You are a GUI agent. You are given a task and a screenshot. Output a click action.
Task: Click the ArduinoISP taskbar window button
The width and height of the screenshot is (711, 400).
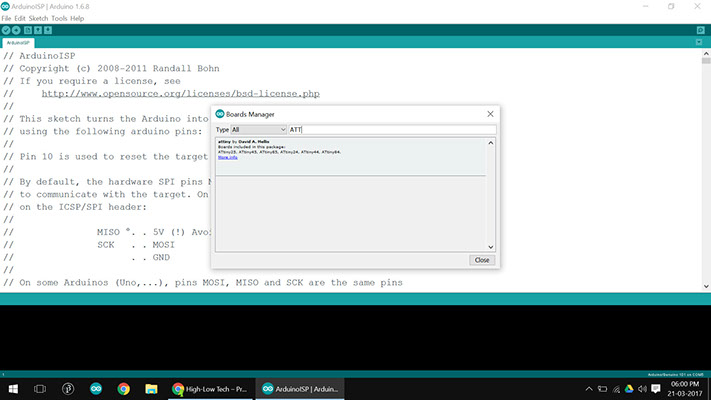(x=300, y=389)
